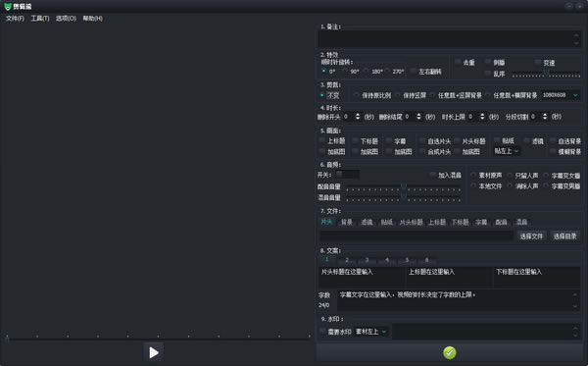Open the 选项(O) menu
The image size is (588, 366).
[66, 19]
